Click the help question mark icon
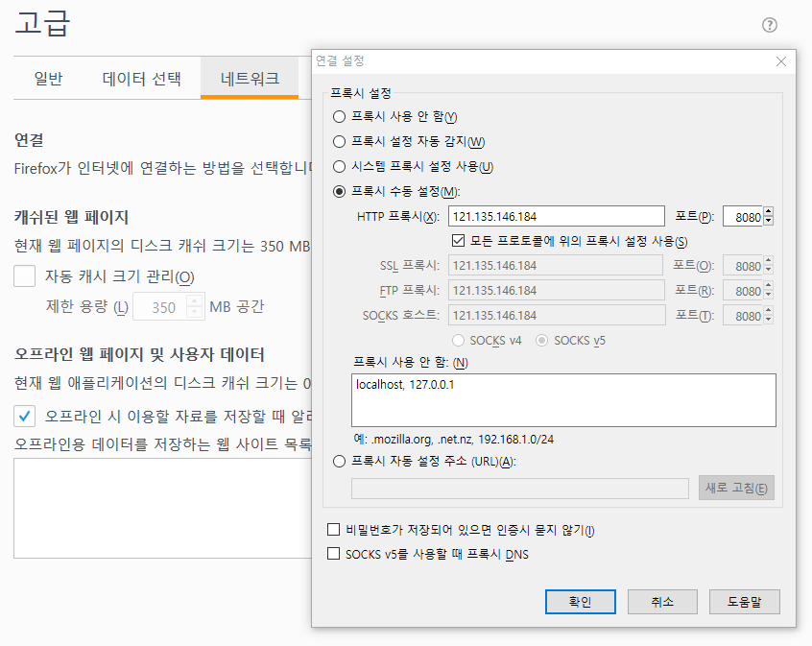 pyautogui.click(x=769, y=26)
